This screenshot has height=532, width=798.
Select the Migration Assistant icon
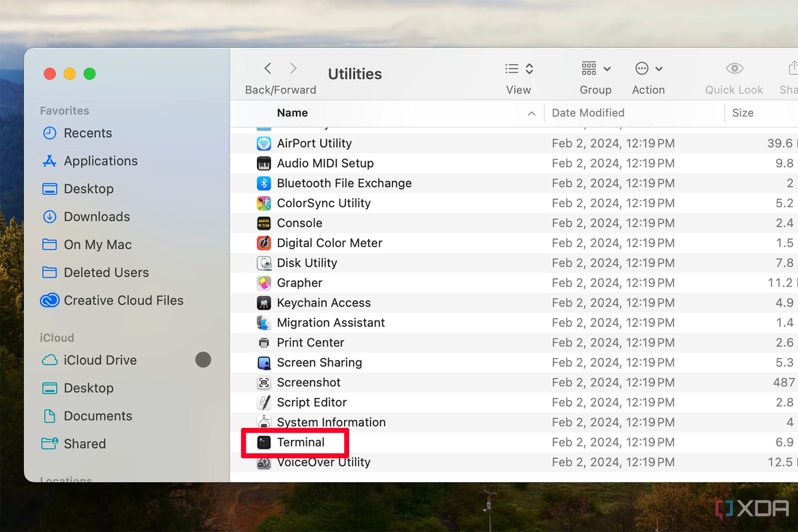point(264,323)
